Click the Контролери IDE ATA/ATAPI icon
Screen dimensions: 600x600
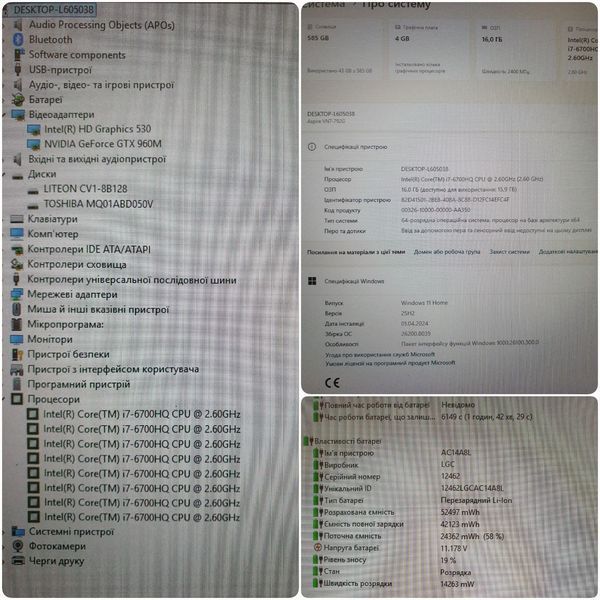pos(17,249)
